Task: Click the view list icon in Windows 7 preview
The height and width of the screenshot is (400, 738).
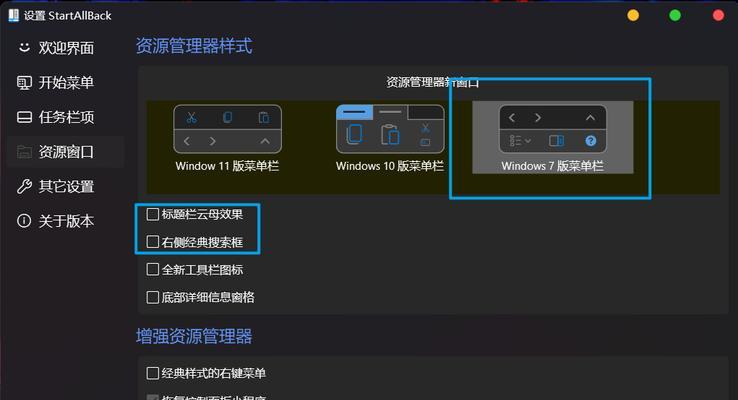Action: click(x=520, y=141)
